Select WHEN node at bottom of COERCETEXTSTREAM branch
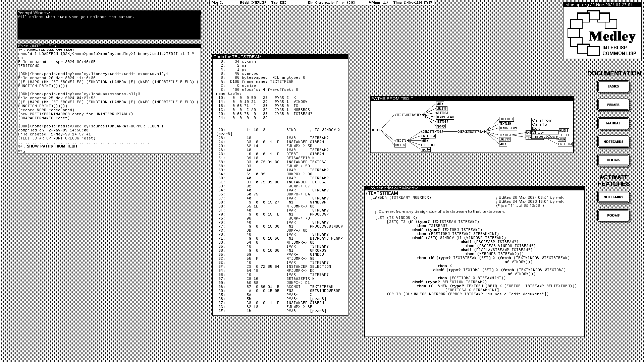This screenshot has height=362, width=644. click(503, 144)
